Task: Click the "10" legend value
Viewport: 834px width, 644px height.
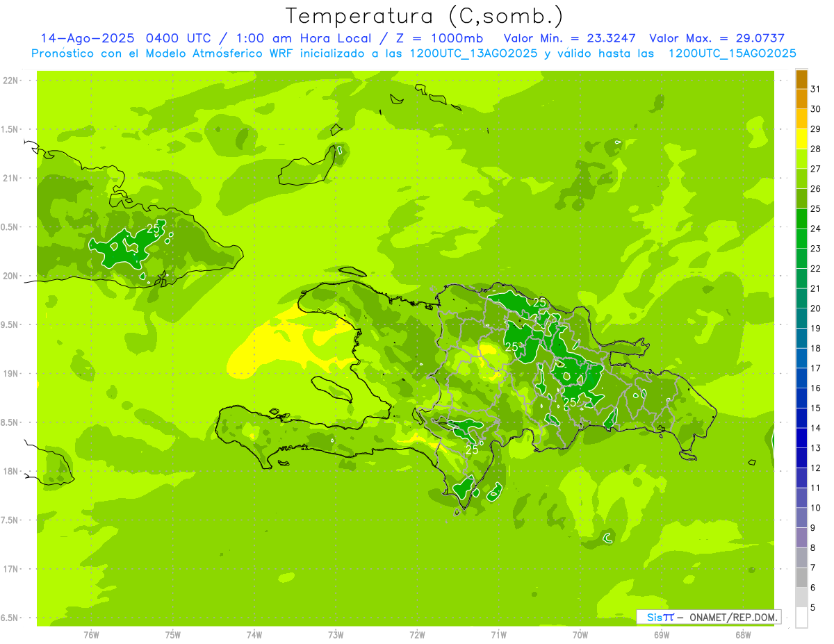Action: [x=816, y=508]
